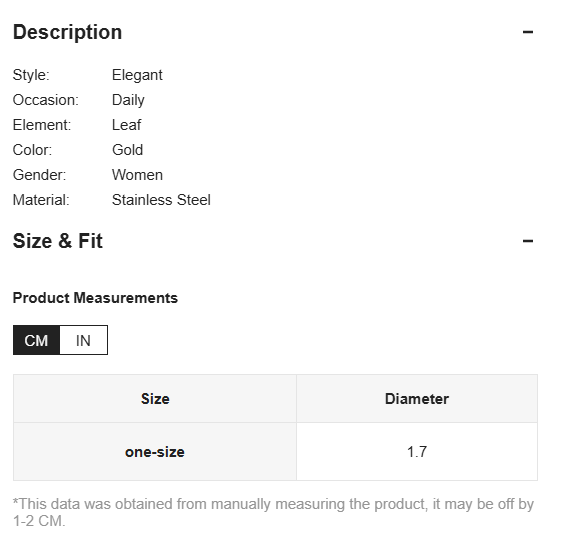This screenshot has height=538, width=572.
Task: Click the Stainless Steel material value
Action: [161, 200]
